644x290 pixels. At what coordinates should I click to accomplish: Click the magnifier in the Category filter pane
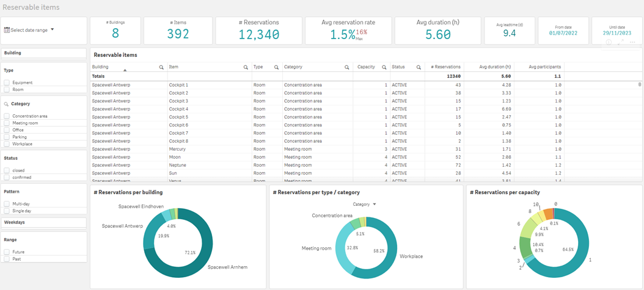click(x=6, y=104)
